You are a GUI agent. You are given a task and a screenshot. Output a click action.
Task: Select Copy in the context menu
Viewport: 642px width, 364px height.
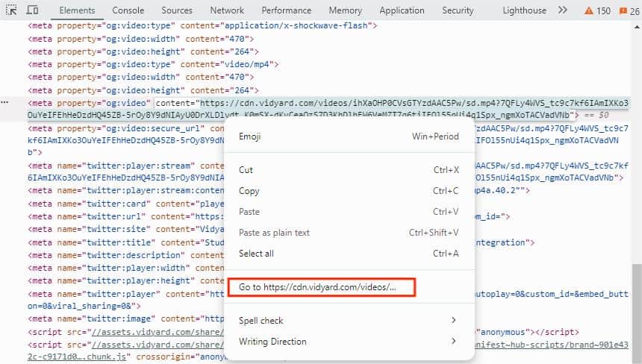point(349,191)
